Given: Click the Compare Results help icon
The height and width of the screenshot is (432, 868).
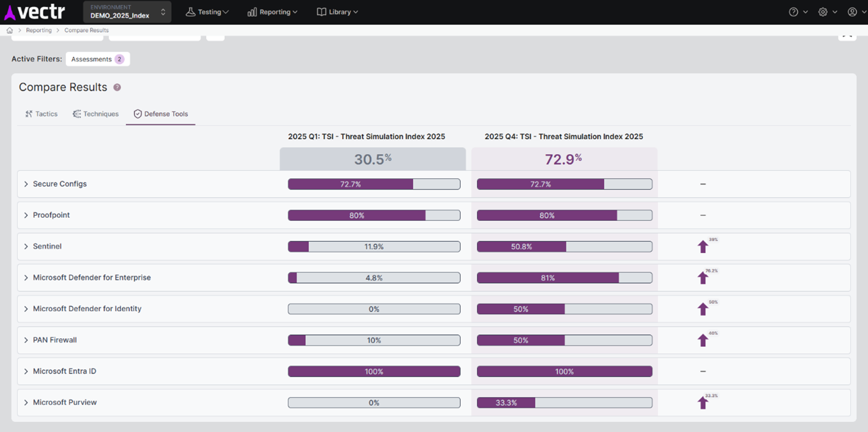Looking at the screenshot, I should [x=117, y=87].
